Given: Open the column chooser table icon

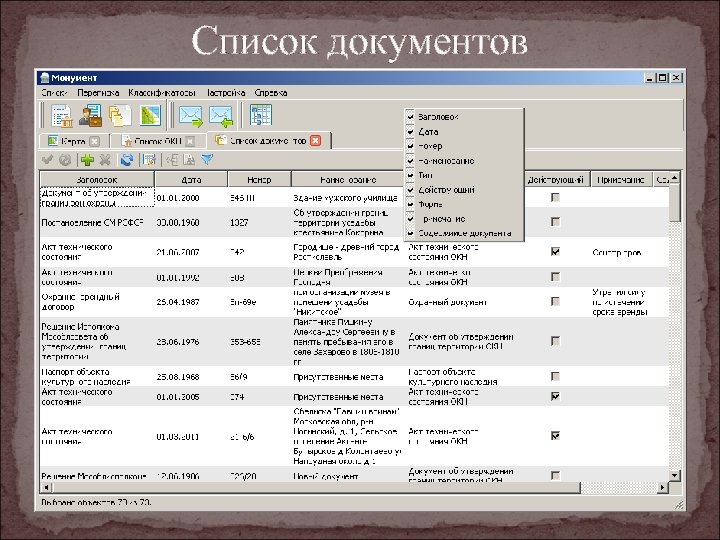Looking at the screenshot, I should coord(149,160).
